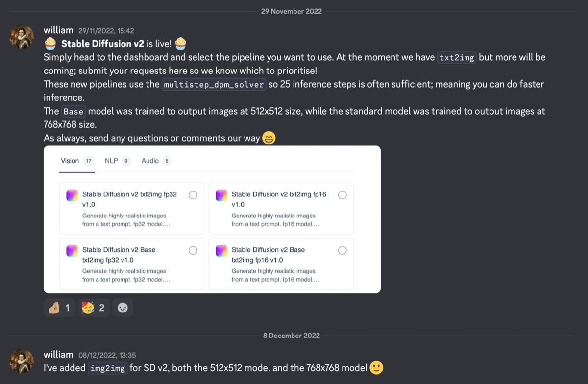Select the Base txt2img fp16 radio button
Viewport: 588px width, 384px height.
click(343, 250)
